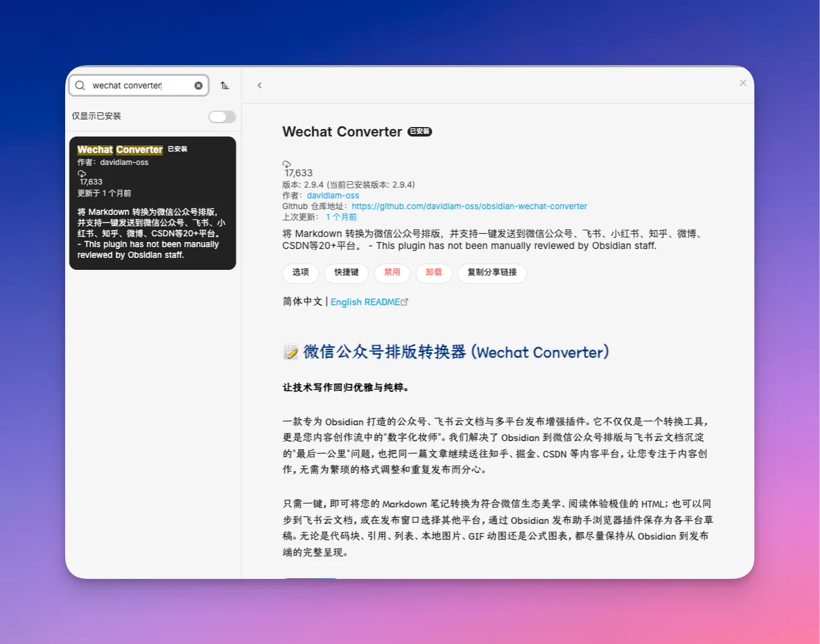Open the davidlam-oss author link
820x644 pixels.
(333, 195)
